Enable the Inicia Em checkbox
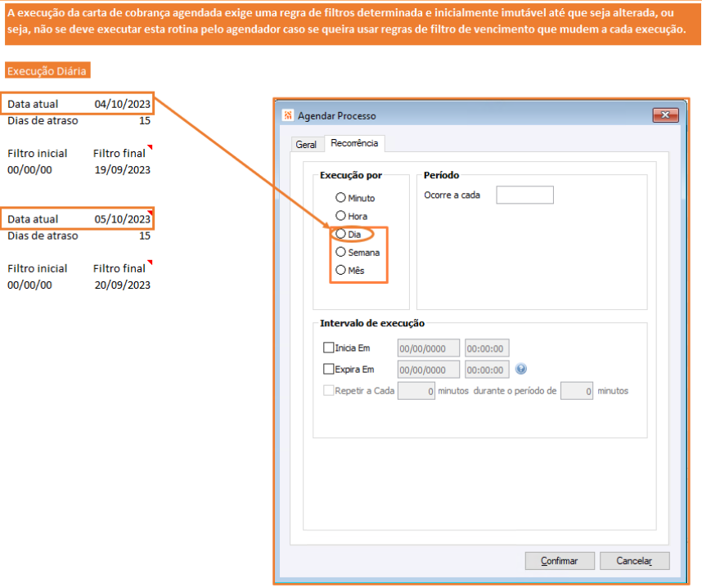This screenshot has width=702, height=588. pos(329,348)
